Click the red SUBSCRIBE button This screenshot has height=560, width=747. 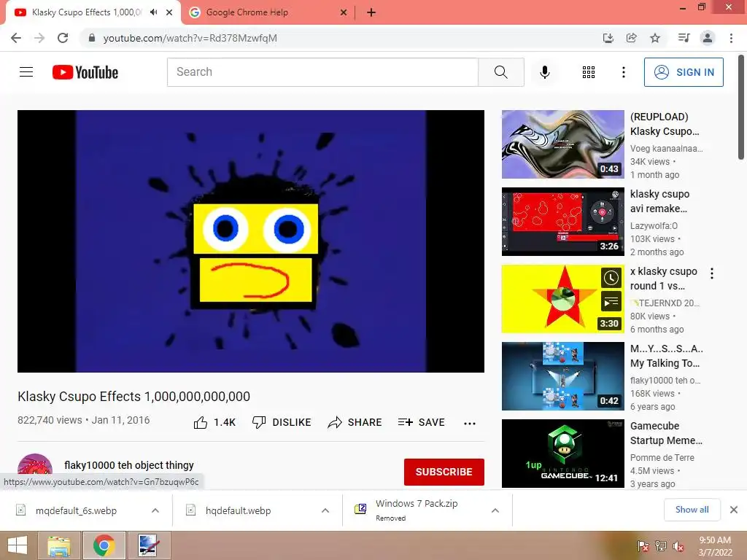pyautogui.click(x=444, y=472)
